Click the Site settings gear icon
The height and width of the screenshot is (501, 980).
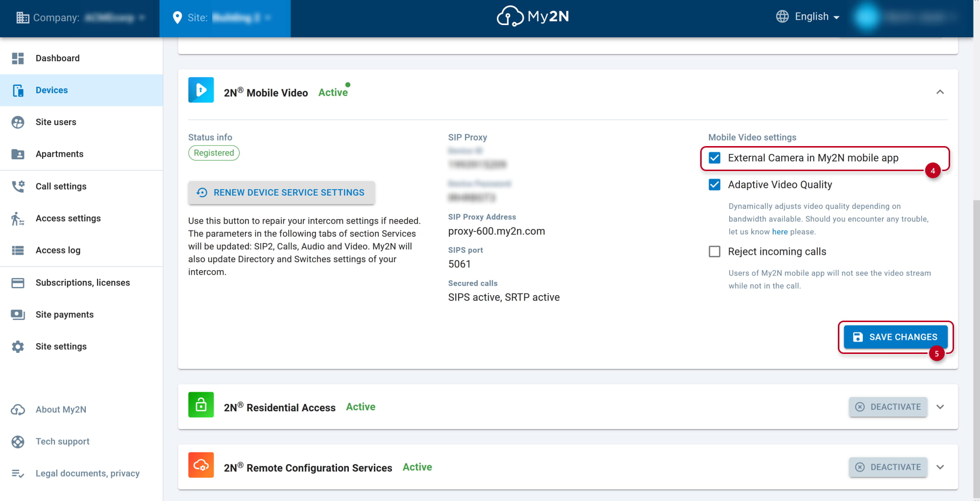[18, 347]
